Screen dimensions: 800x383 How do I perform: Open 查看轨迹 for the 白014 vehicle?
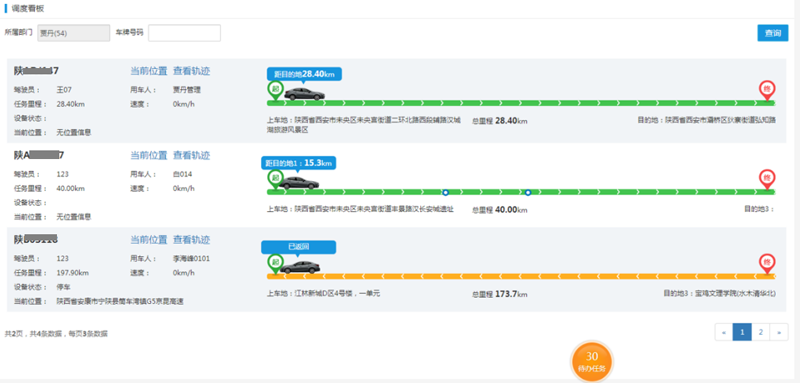(191, 155)
